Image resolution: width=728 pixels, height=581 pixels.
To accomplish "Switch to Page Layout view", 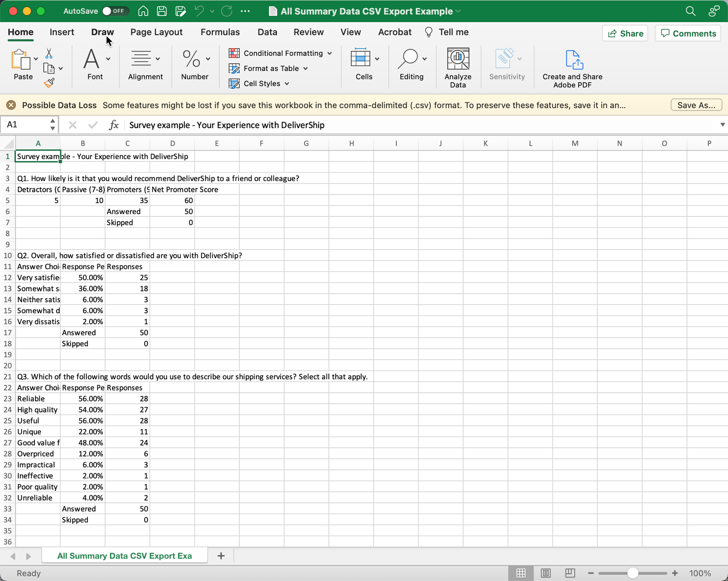I will click(x=546, y=573).
